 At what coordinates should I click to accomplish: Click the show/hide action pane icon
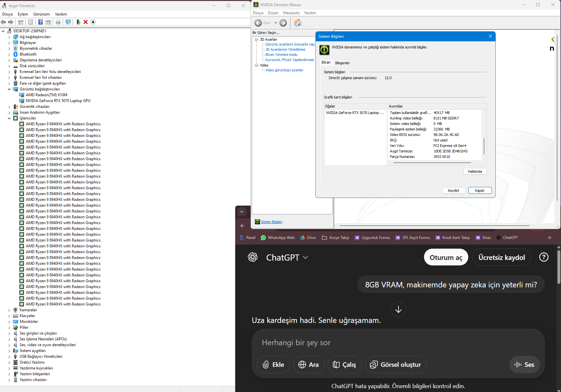point(48,22)
